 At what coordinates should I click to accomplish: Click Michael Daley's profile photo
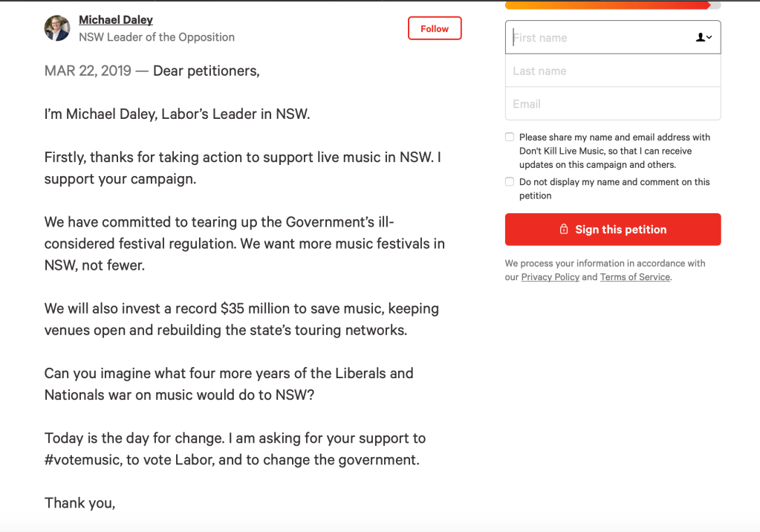[x=57, y=28]
